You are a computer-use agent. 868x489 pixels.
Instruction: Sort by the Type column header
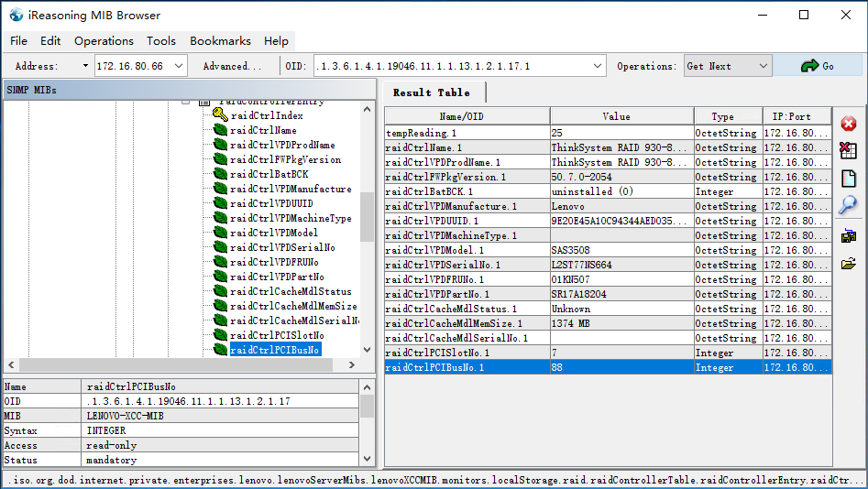(x=728, y=116)
